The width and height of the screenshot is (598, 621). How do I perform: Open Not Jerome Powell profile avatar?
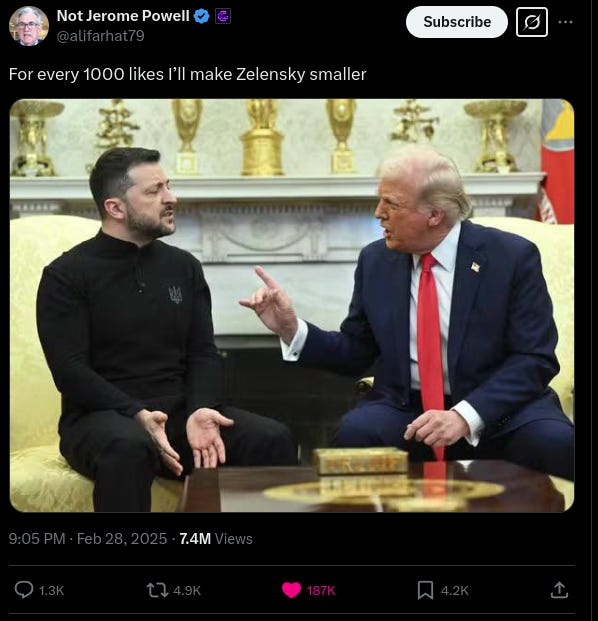pos(29,26)
